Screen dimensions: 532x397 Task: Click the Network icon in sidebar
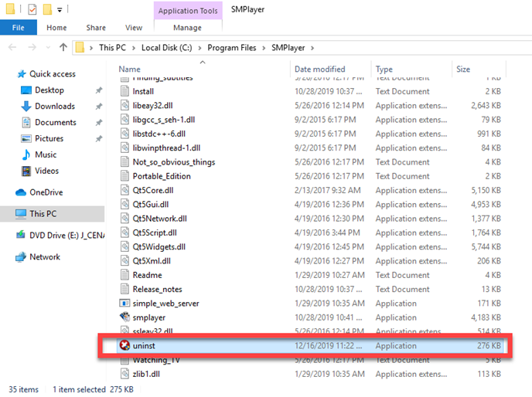pyautogui.click(x=21, y=257)
